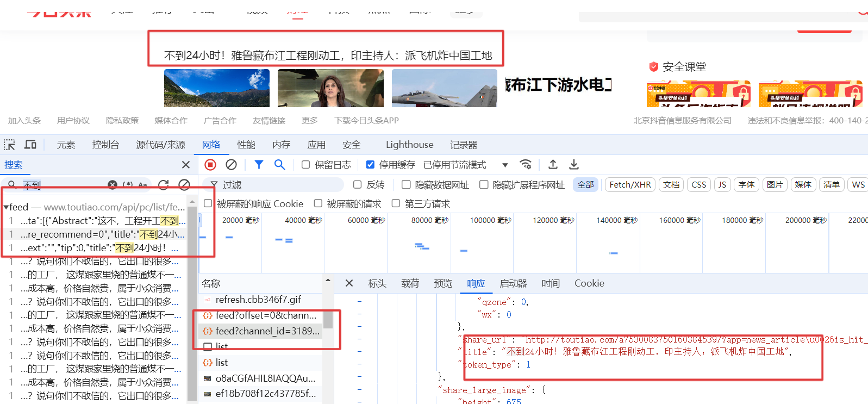Switch to 控制台 Console tab
868x404 pixels.
pos(105,145)
